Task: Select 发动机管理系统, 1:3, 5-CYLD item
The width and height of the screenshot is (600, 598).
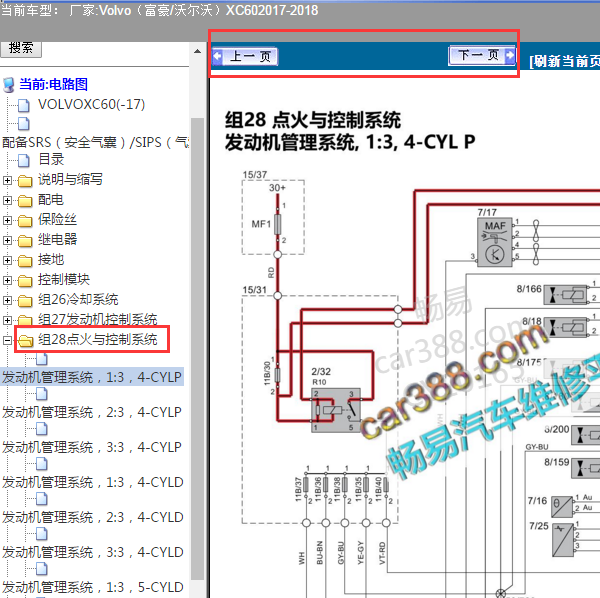Action: pyautogui.click(x=93, y=587)
